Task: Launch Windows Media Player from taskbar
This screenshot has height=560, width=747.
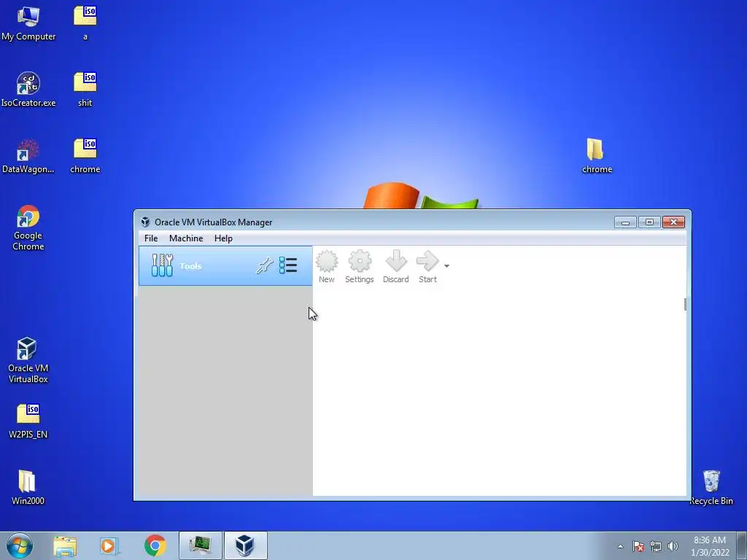Action: pyautogui.click(x=109, y=545)
